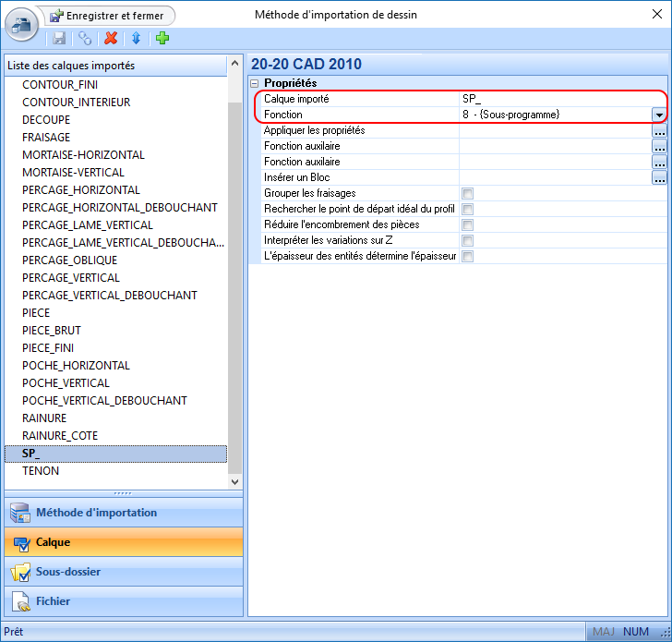Open the Fonction dropdown arrow
Viewport: 672px width, 642px height.
(x=659, y=115)
